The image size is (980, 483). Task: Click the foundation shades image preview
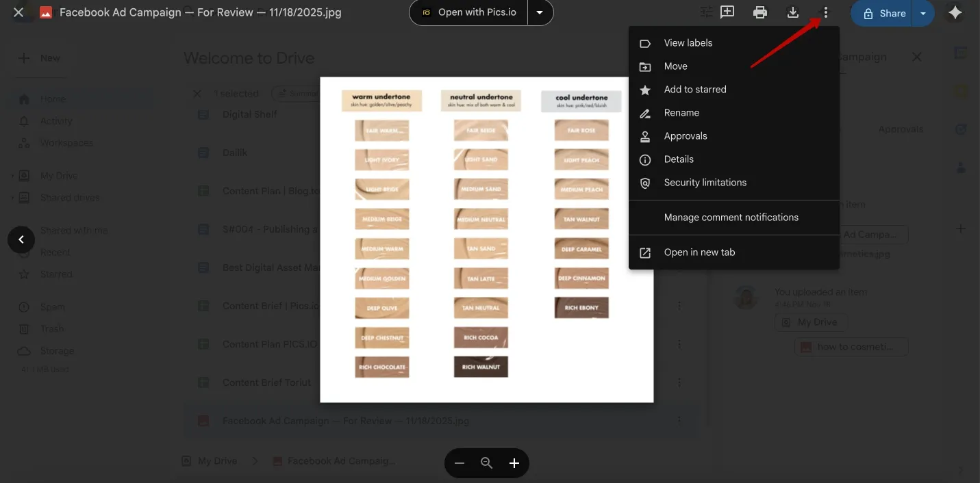486,239
